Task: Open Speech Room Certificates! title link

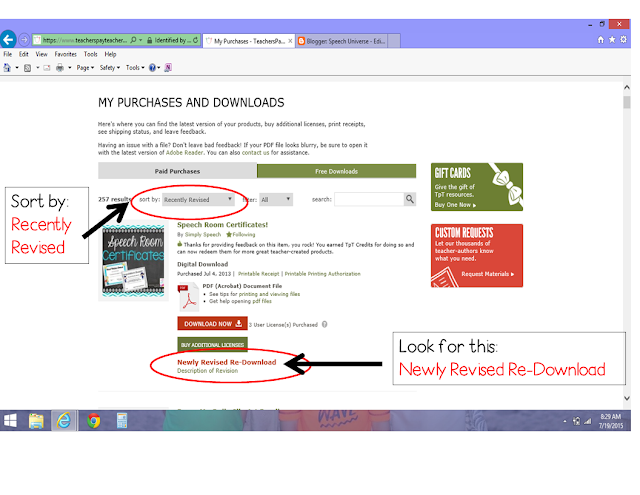Action: (222, 224)
